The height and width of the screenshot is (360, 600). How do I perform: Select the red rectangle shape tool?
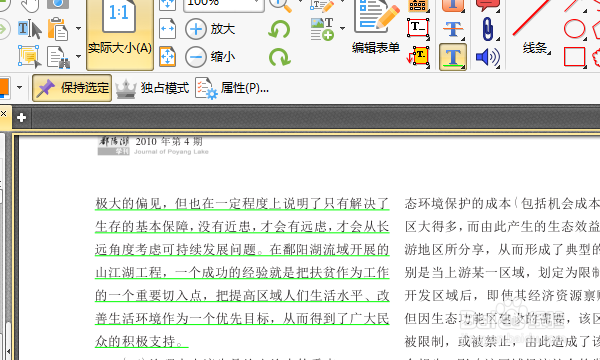click(574, 57)
